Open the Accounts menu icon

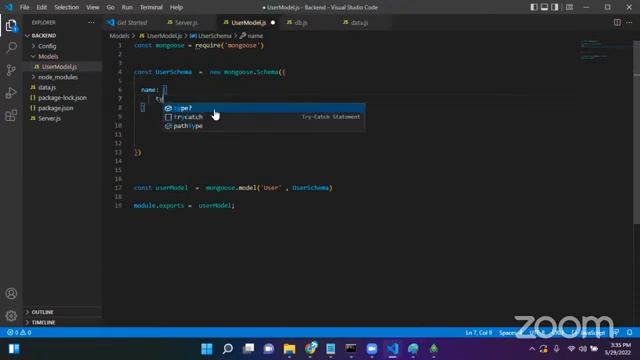11,293
